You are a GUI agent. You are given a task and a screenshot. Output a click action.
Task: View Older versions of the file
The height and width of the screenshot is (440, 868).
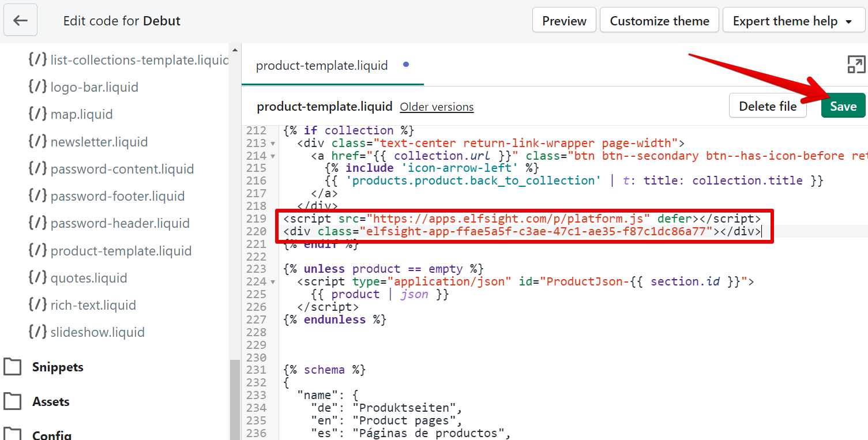click(x=437, y=107)
